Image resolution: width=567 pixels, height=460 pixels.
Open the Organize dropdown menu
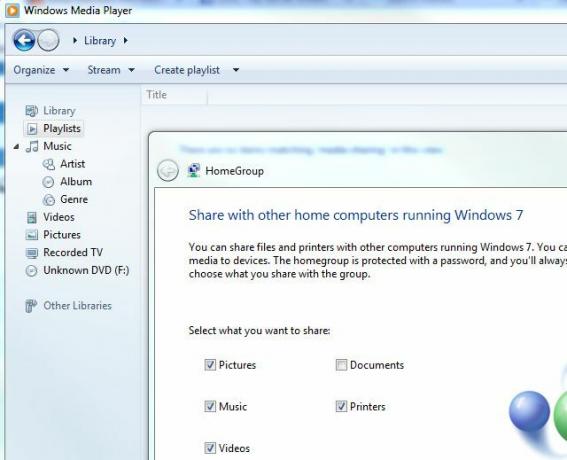pyautogui.click(x=41, y=70)
